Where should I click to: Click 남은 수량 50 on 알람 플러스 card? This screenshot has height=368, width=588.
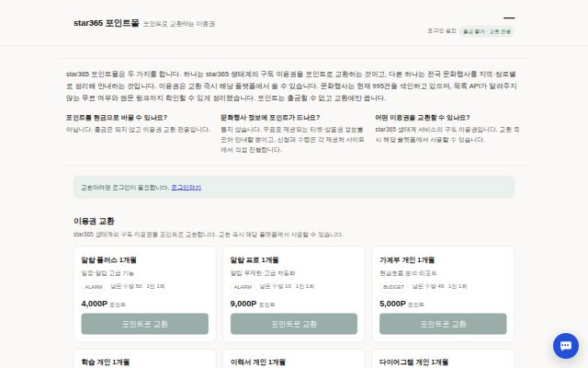[x=126, y=286]
